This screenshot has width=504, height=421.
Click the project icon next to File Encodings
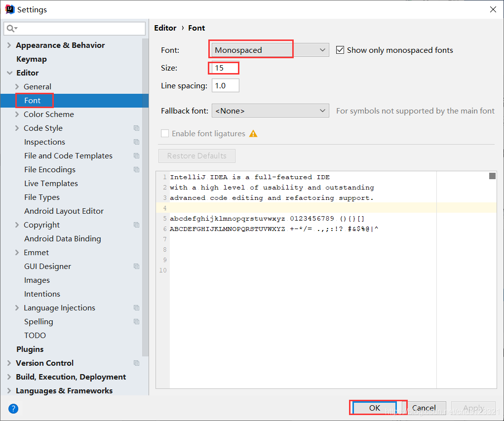coord(137,169)
